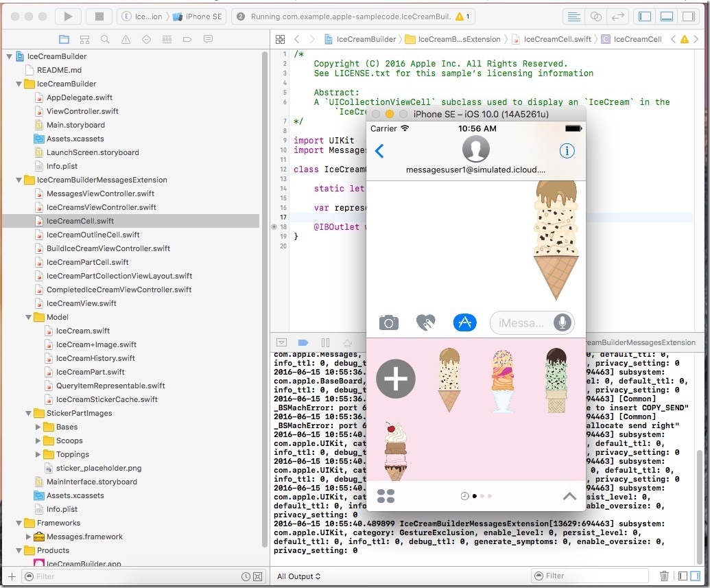Expand the Bases folder

(38, 427)
